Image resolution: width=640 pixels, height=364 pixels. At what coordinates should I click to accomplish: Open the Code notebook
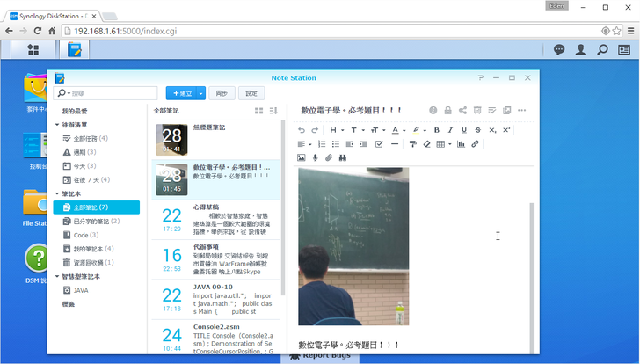[81, 235]
